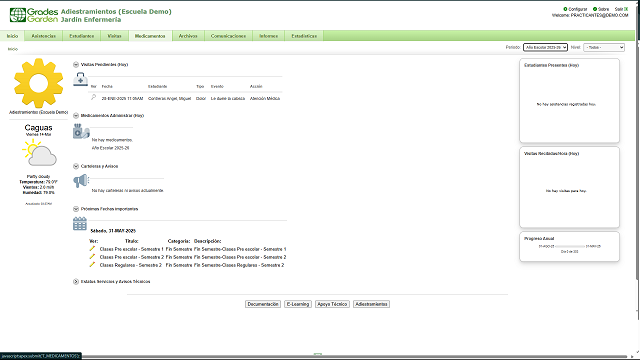The image size is (640, 360).
Task: Open the Visitas tab
Action: (114, 36)
